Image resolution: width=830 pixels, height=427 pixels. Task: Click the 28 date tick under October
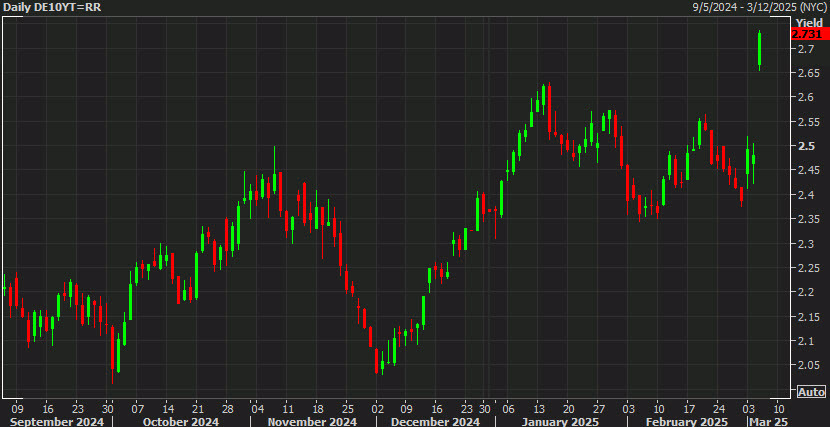[x=227, y=409]
